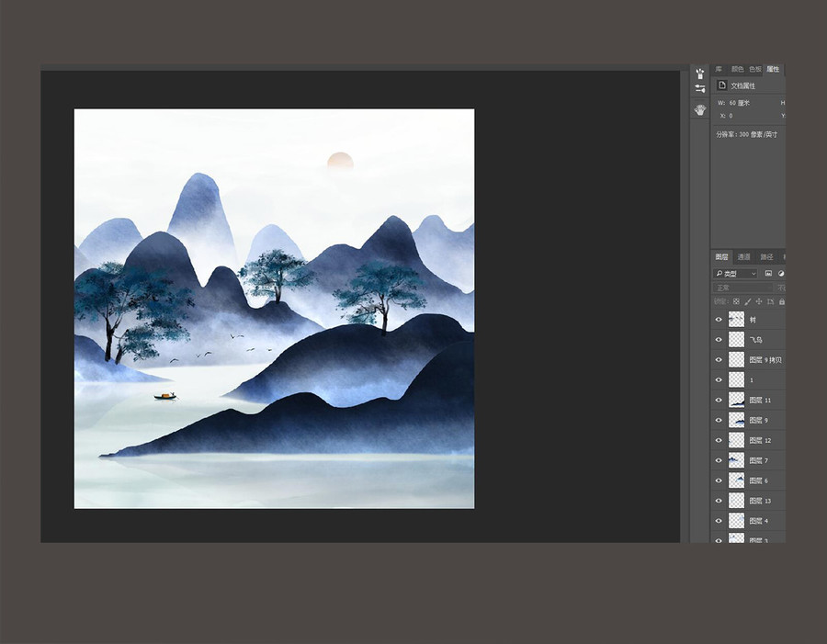Select the 属性 tab
Screen dimensions: 827x644
(773, 69)
